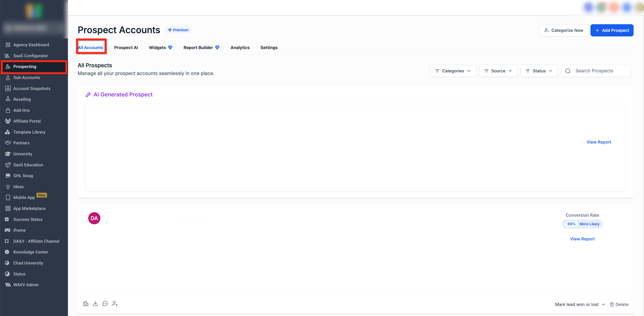Switch to the Prospect AI tab
Image resolution: width=644 pixels, height=316 pixels.
click(126, 47)
